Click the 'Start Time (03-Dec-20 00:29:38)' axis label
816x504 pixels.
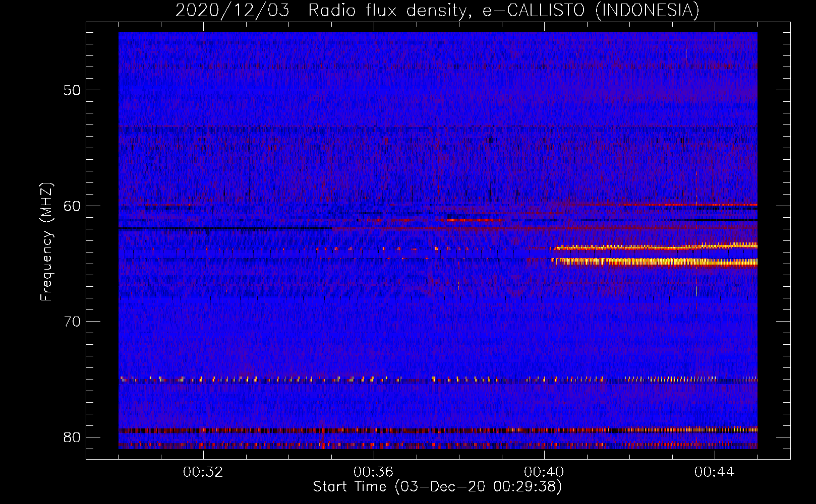437,487
